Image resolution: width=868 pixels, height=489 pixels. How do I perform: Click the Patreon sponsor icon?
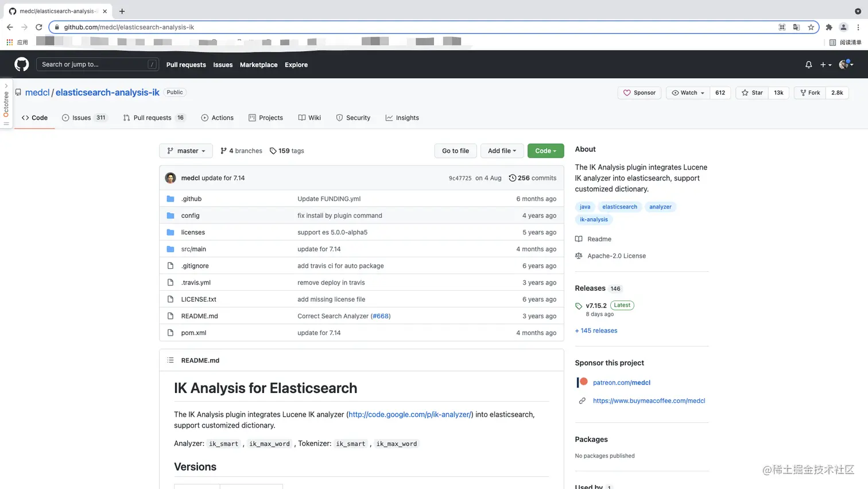582,382
